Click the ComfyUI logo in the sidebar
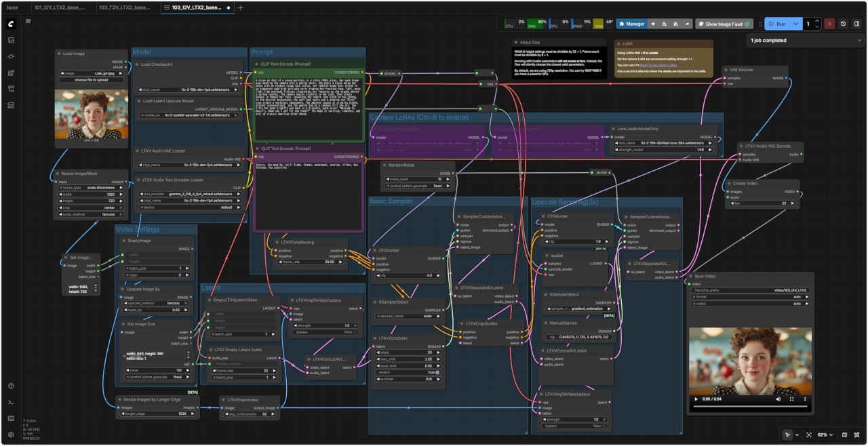The height and width of the screenshot is (446, 868). [x=11, y=23]
